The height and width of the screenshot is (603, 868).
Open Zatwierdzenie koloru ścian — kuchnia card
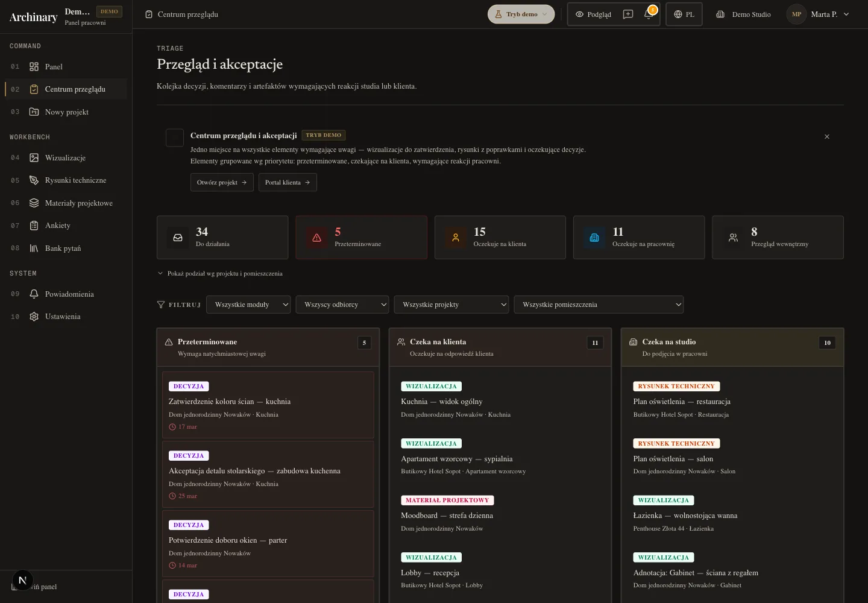click(x=268, y=405)
